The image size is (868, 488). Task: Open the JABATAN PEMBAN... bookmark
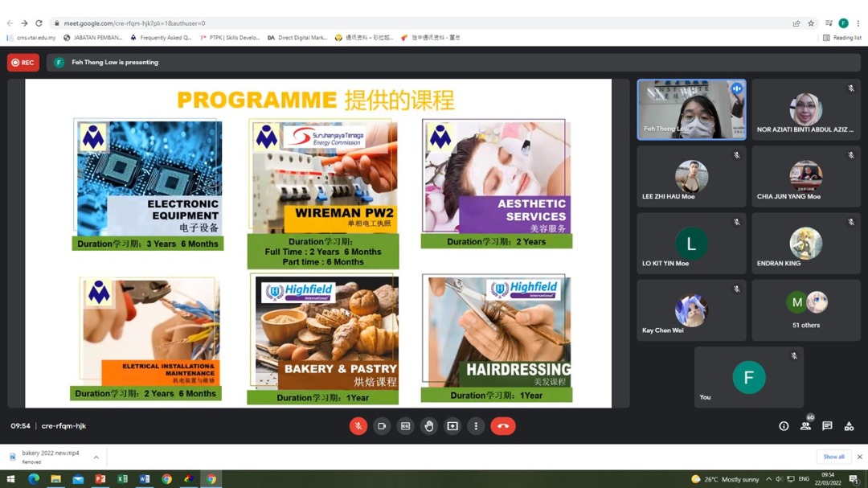(x=93, y=38)
